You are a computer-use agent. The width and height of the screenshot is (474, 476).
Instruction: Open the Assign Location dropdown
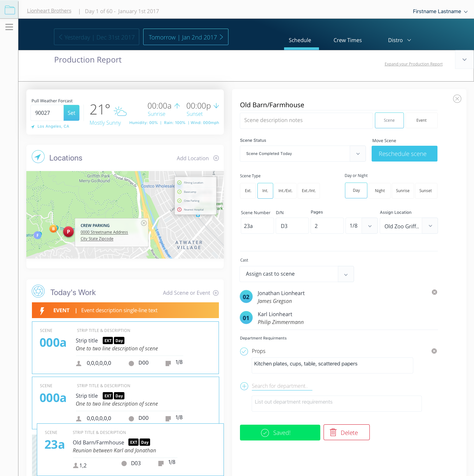430,226
